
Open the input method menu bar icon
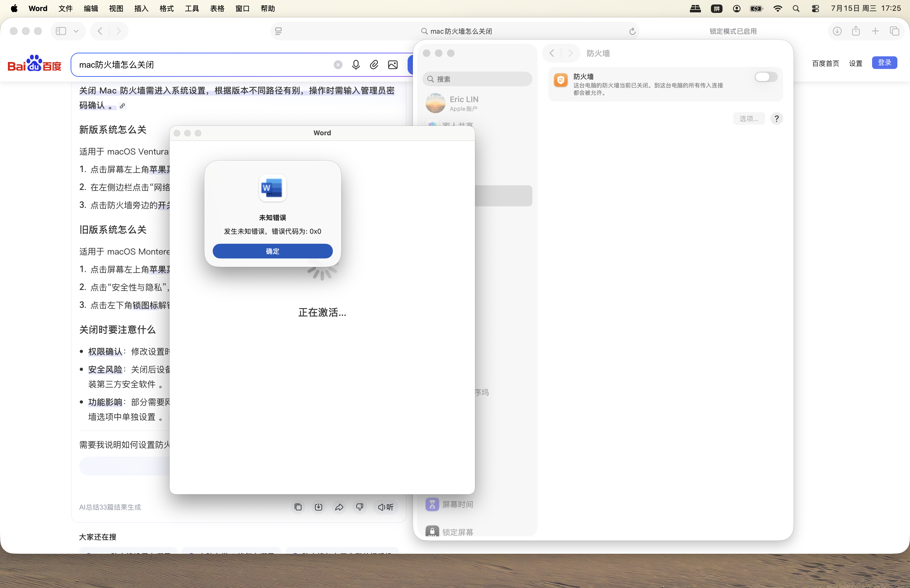pos(716,8)
